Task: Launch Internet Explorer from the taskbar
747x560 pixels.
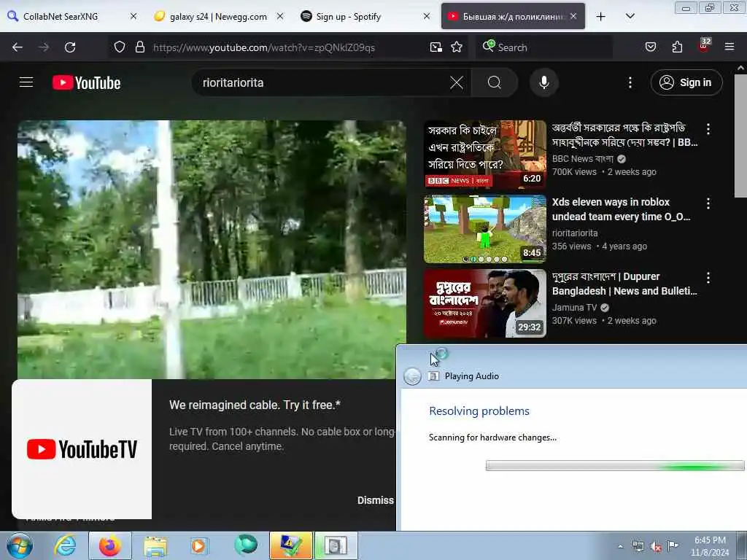Action: point(65,545)
